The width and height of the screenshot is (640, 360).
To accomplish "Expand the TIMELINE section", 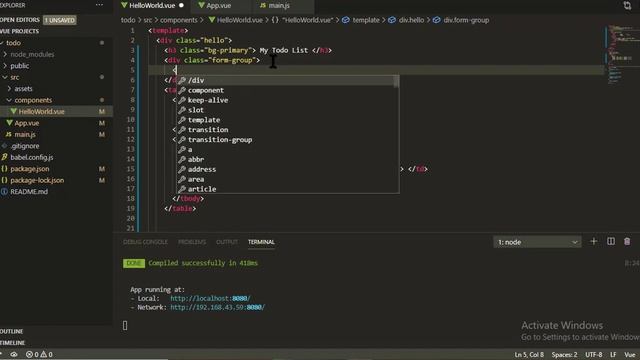I will tap(13, 343).
